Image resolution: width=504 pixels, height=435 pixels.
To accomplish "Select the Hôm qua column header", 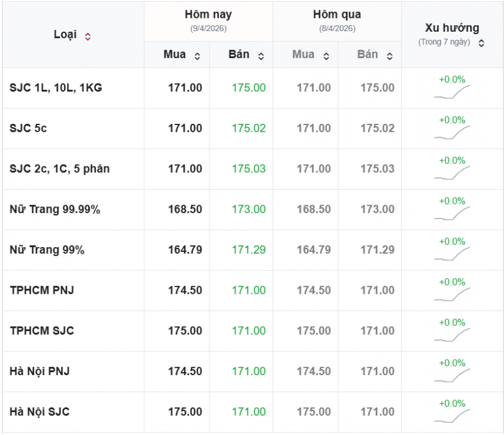I will pos(336,14).
